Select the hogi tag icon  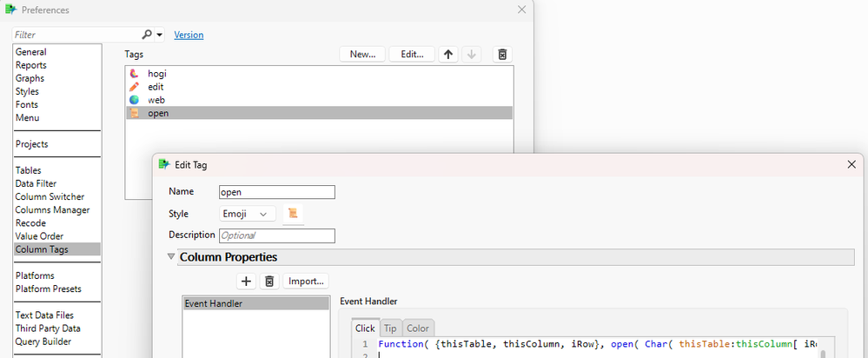pyautogui.click(x=134, y=73)
